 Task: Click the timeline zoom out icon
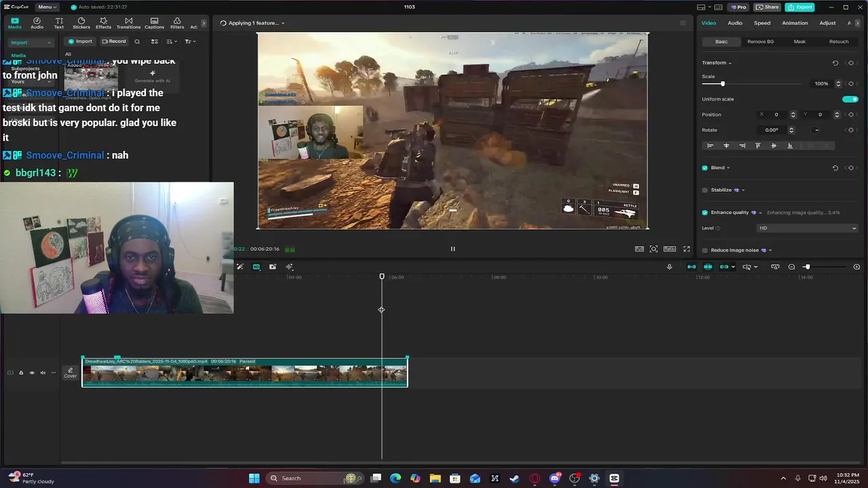[791, 267]
